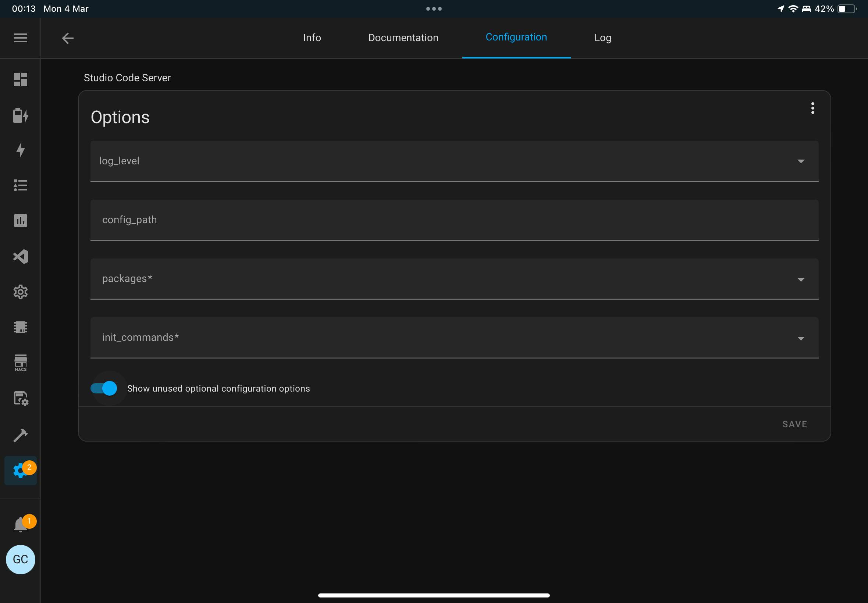Viewport: 868px width, 603px height.
Task: Go back with the arrow button
Action: coord(68,38)
